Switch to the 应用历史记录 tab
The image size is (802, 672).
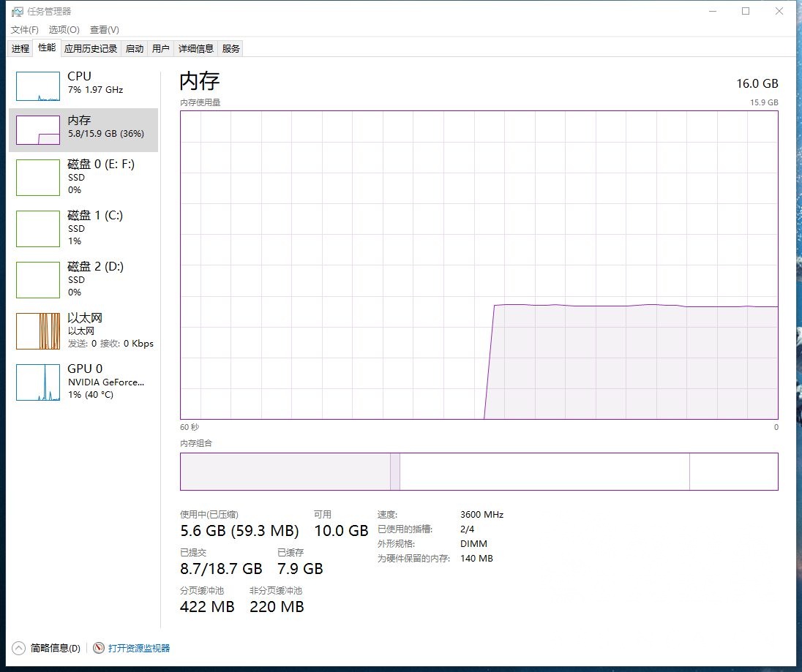[x=91, y=48]
